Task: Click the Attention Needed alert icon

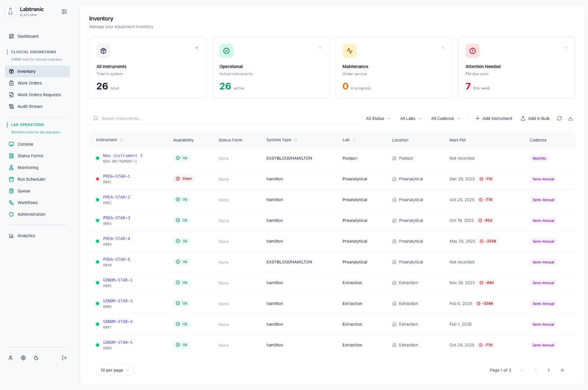Action: [472, 51]
